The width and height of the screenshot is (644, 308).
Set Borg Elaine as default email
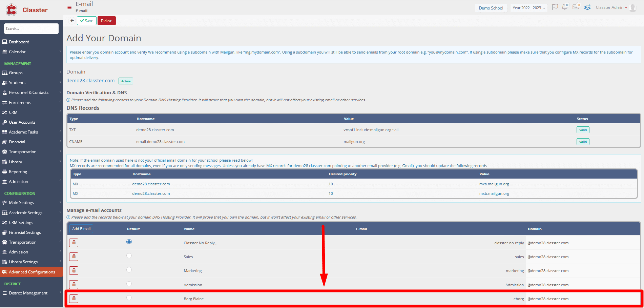[x=129, y=298]
